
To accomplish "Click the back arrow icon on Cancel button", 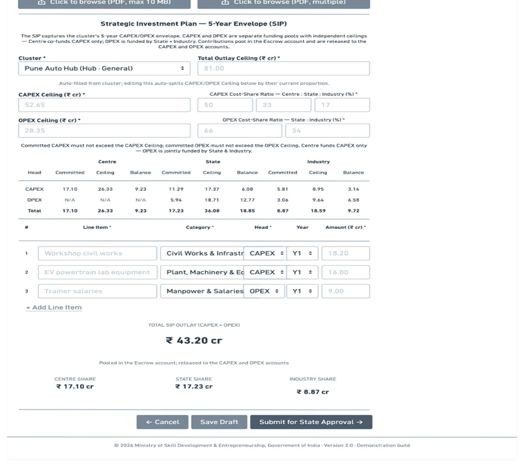I will click(149, 422).
